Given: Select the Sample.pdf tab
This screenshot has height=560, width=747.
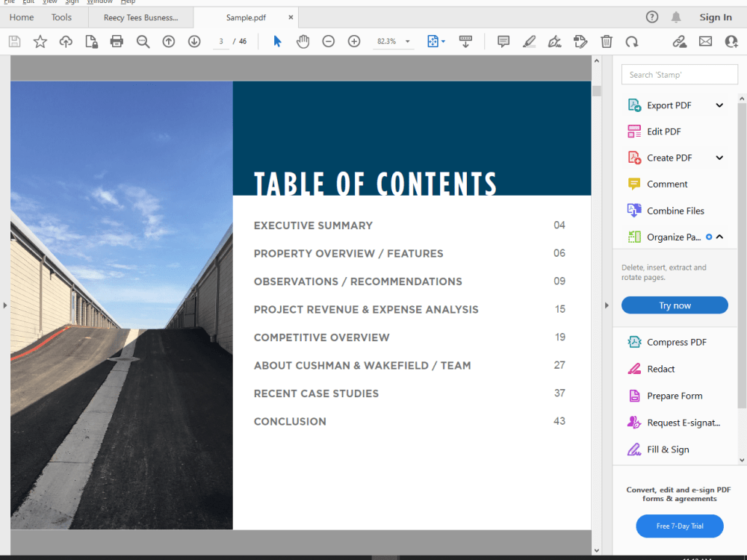Looking at the screenshot, I should 246,18.
